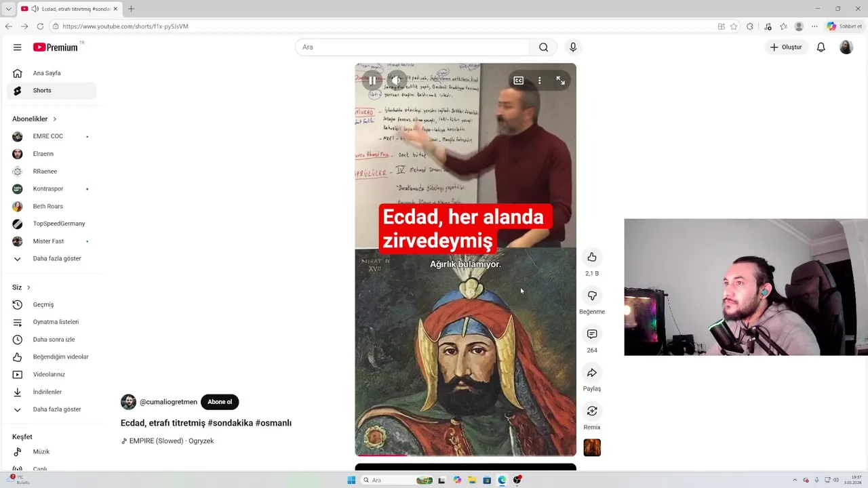Image resolution: width=868 pixels, height=488 pixels.
Task: Open Oynatma listeleri
Action: [52, 322]
